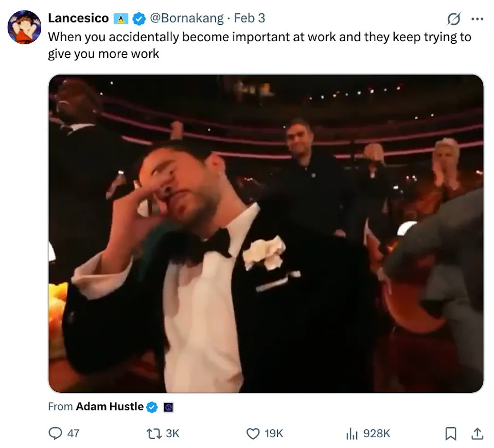Visit the @Bornakang handle link

click(x=186, y=19)
